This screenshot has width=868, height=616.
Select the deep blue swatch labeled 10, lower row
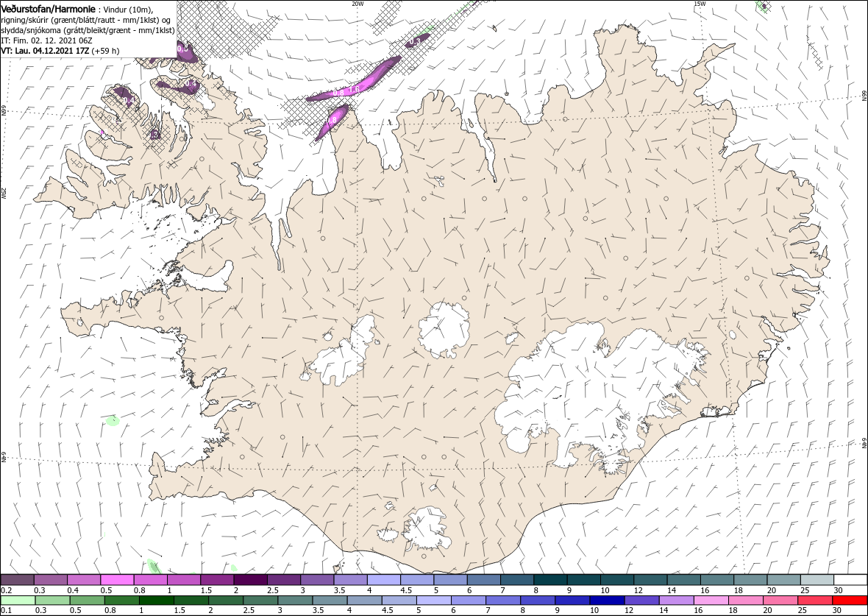coord(608,601)
